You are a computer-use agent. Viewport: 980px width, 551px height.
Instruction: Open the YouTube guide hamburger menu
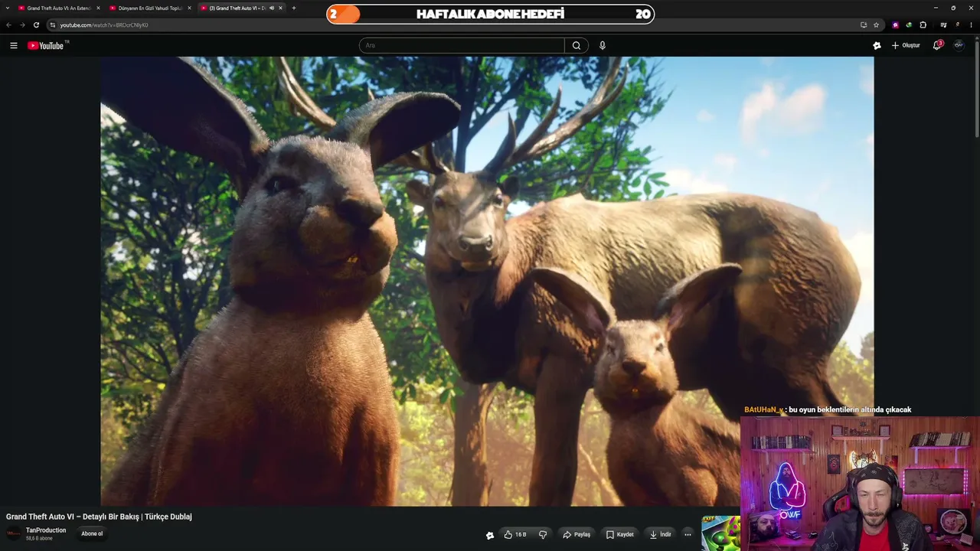tap(13, 45)
